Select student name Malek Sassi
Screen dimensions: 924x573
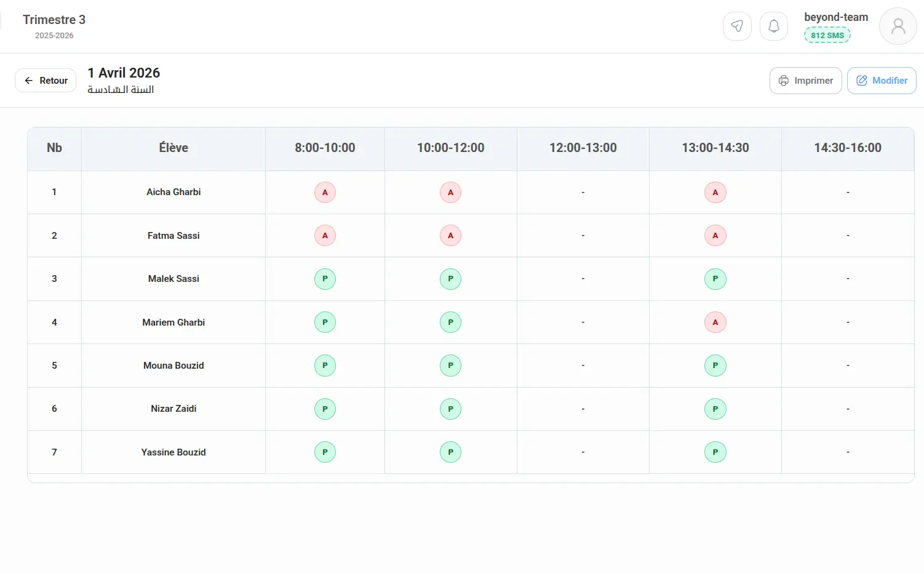[173, 279]
